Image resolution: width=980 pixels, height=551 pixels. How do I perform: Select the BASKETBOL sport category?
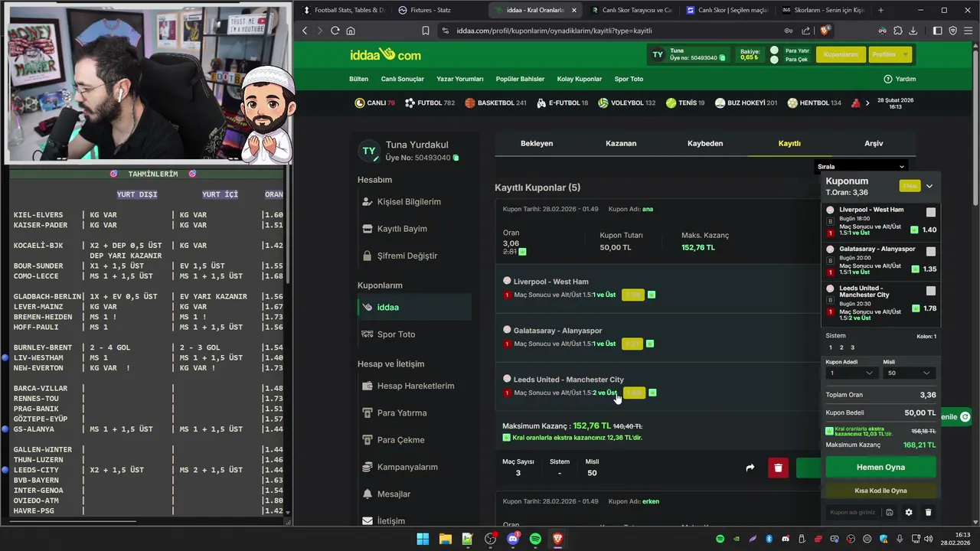(x=495, y=103)
